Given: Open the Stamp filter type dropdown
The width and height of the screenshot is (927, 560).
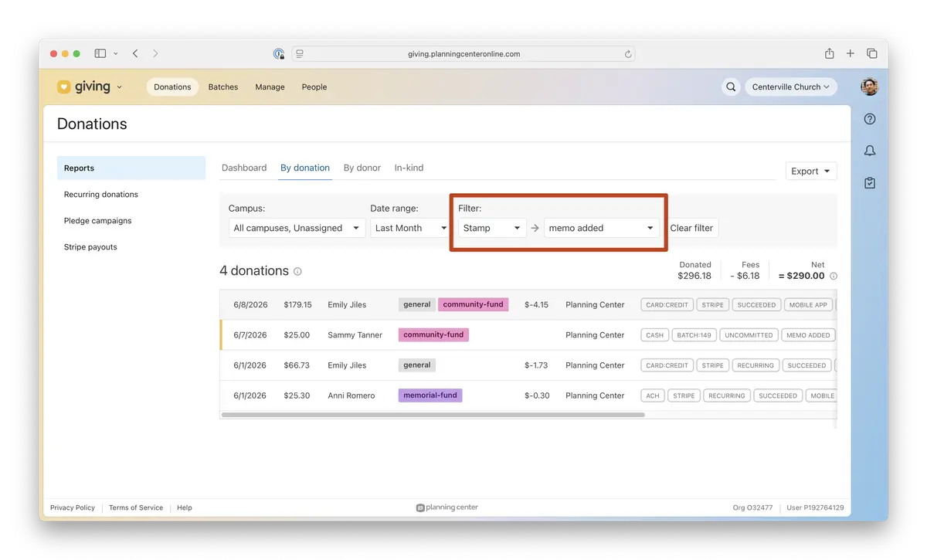Looking at the screenshot, I should coord(492,228).
